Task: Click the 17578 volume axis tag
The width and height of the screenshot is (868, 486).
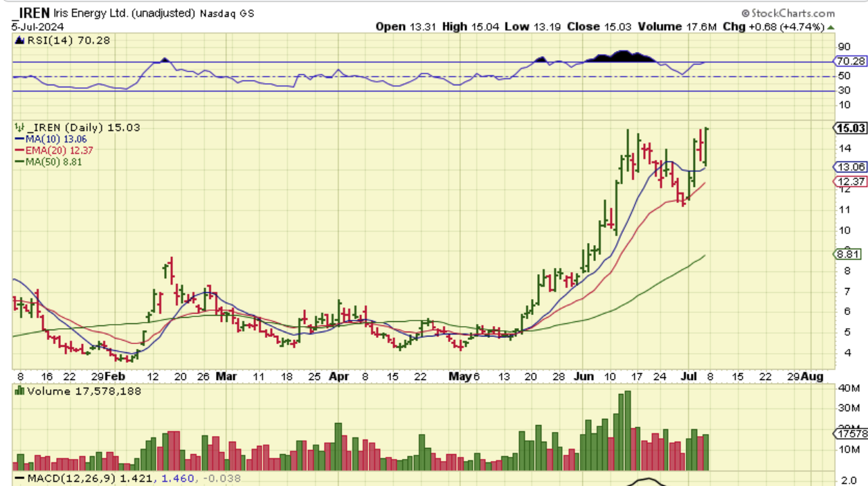Action: (851, 433)
